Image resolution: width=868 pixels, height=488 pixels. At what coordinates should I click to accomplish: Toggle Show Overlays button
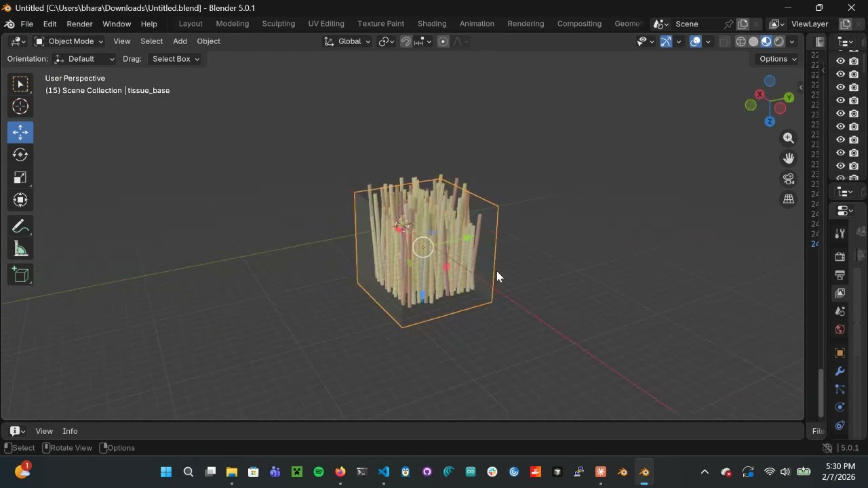click(696, 41)
